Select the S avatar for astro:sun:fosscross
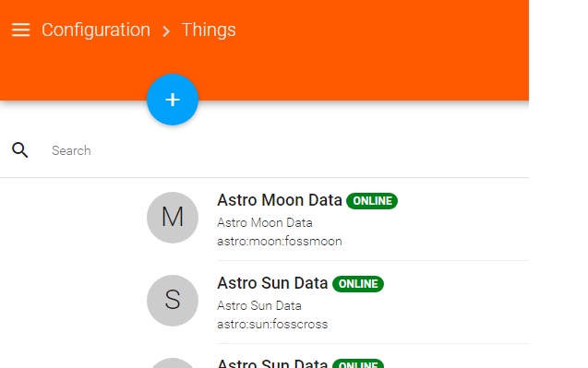 [173, 301]
